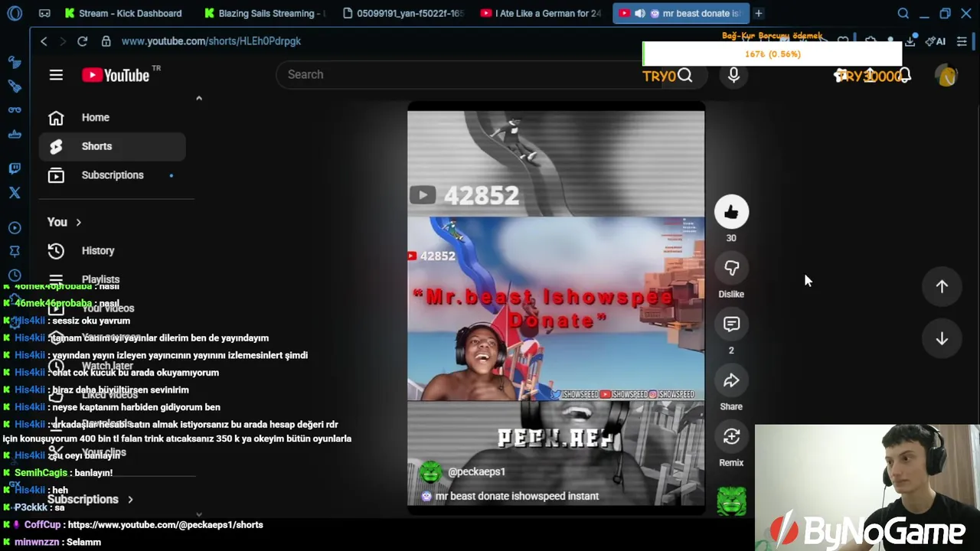View site security lock info
The height and width of the screenshot is (551, 980).
[106, 41]
